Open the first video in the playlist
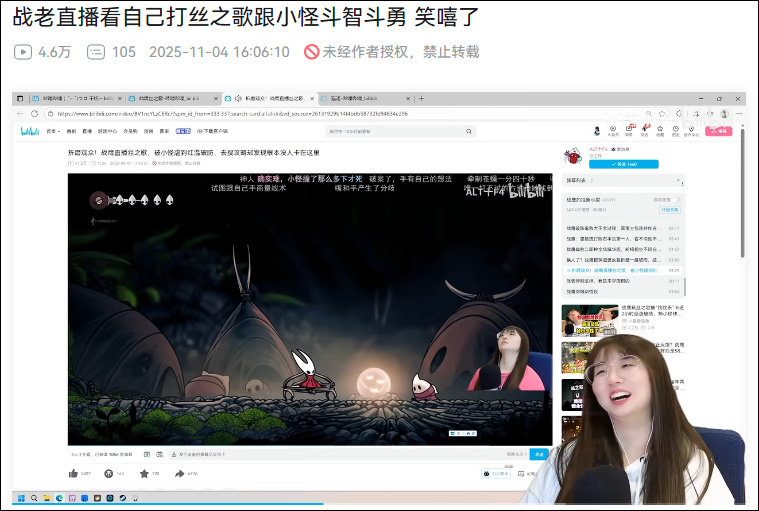Viewport: 759px width, 511px height. pos(623,227)
